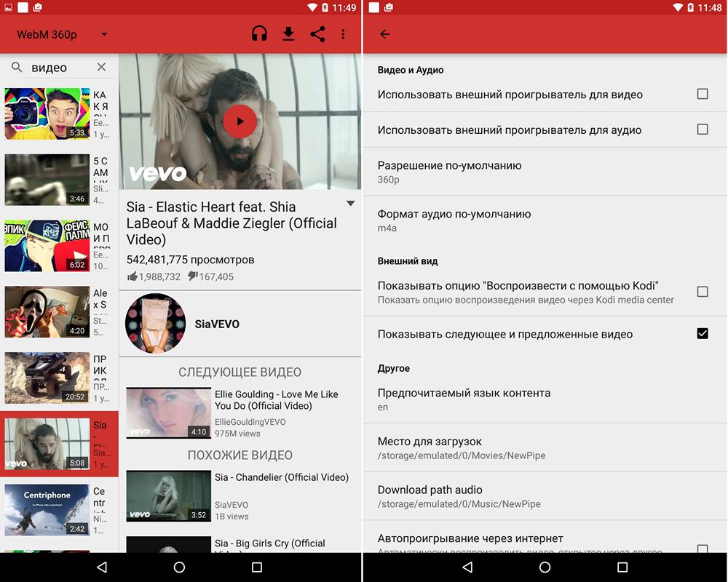Open Sia Chandelier Official Video

tap(240, 495)
